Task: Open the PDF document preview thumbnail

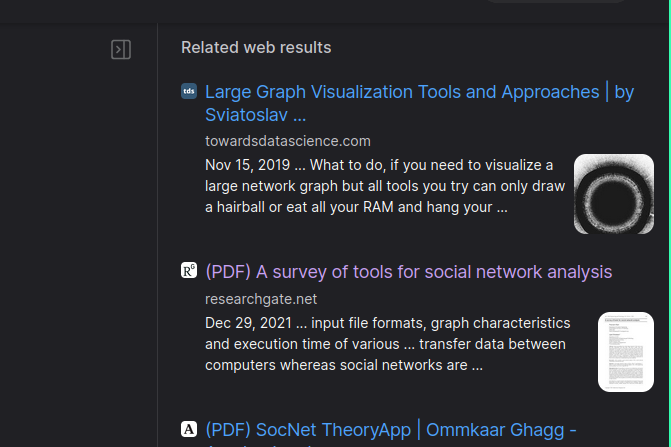Action: pyautogui.click(x=626, y=352)
